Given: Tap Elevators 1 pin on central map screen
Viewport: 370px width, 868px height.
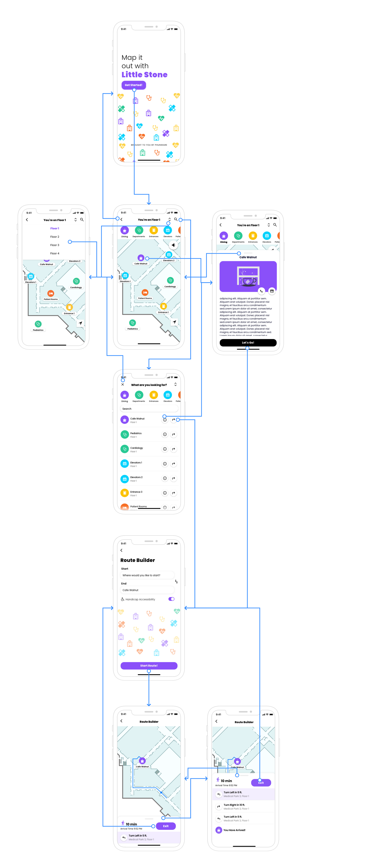Looking at the screenshot, I should coord(125,275).
